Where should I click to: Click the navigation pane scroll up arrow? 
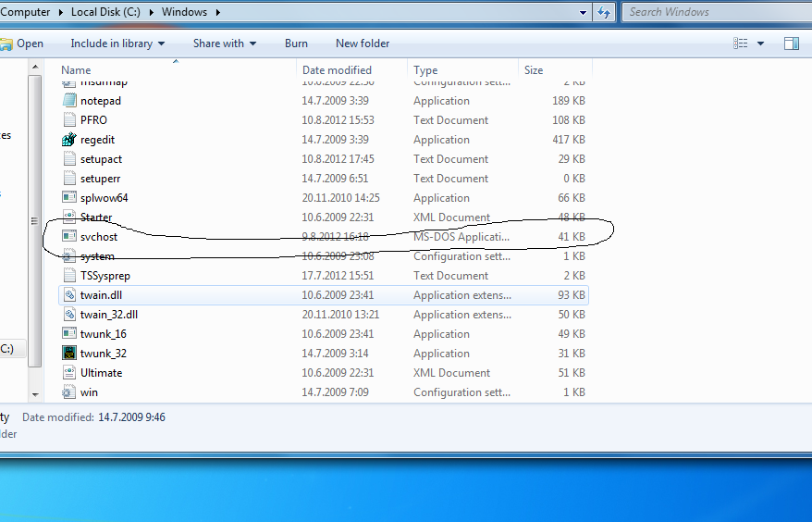35,67
